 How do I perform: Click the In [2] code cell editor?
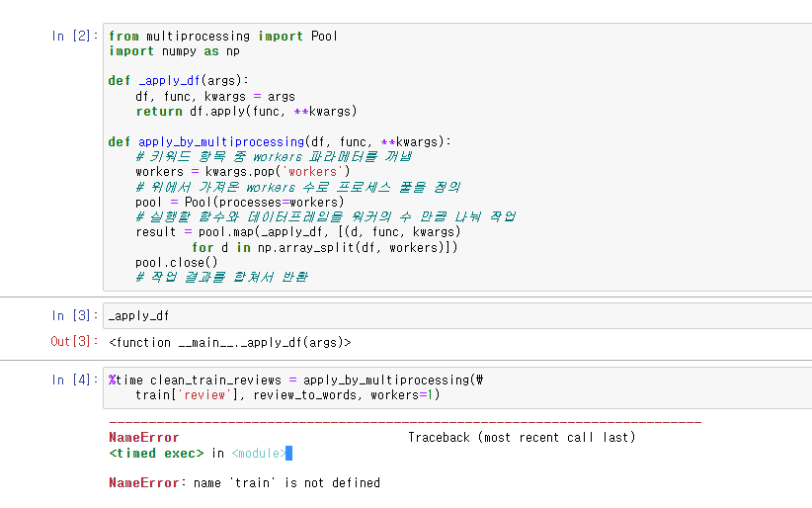tap(457, 157)
